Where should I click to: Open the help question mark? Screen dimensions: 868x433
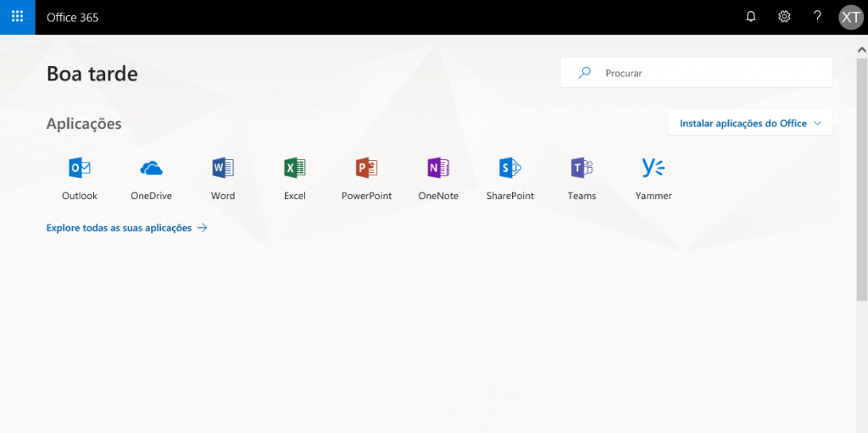point(817,17)
